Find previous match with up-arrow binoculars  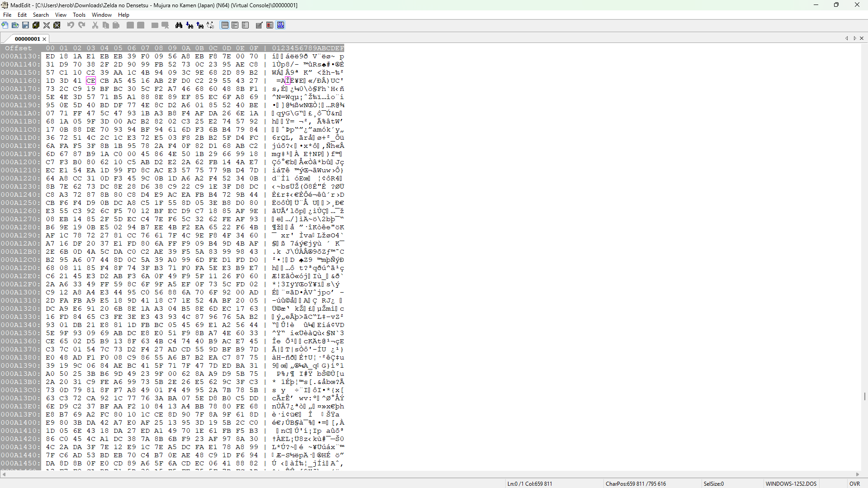[x=200, y=25]
